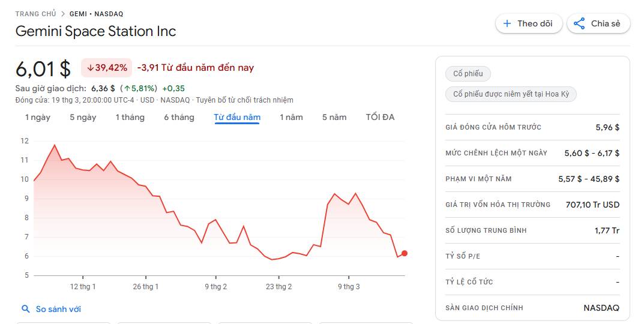Click the red endpoint dot on the chart
The image size is (644, 324).
pyautogui.click(x=405, y=253)
